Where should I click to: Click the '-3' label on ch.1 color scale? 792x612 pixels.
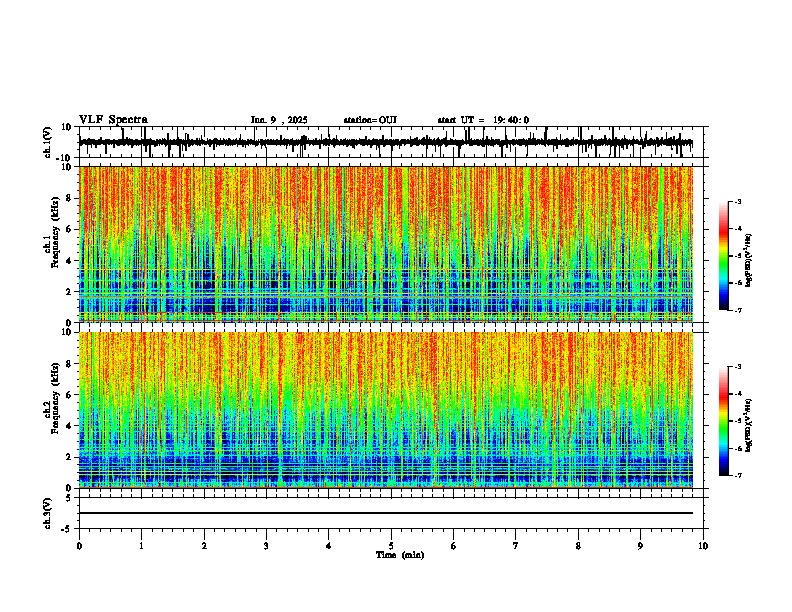[x=738, y=202]
